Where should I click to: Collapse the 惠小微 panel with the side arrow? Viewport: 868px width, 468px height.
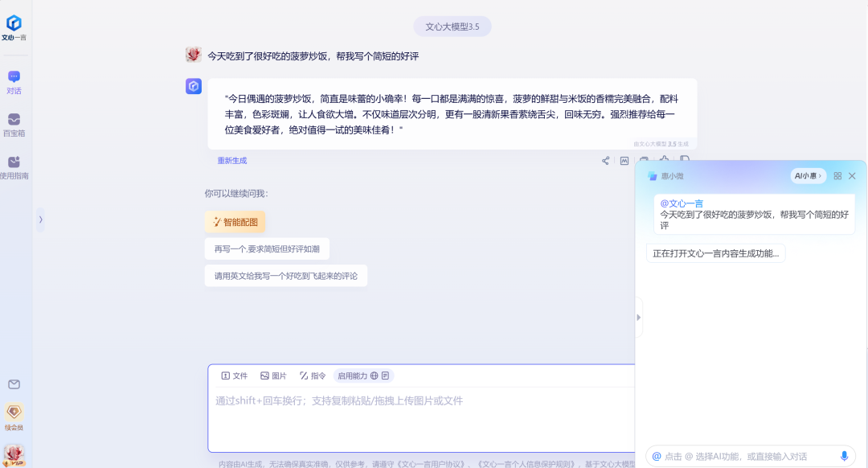pyautogui.click(x=638, y=318)
